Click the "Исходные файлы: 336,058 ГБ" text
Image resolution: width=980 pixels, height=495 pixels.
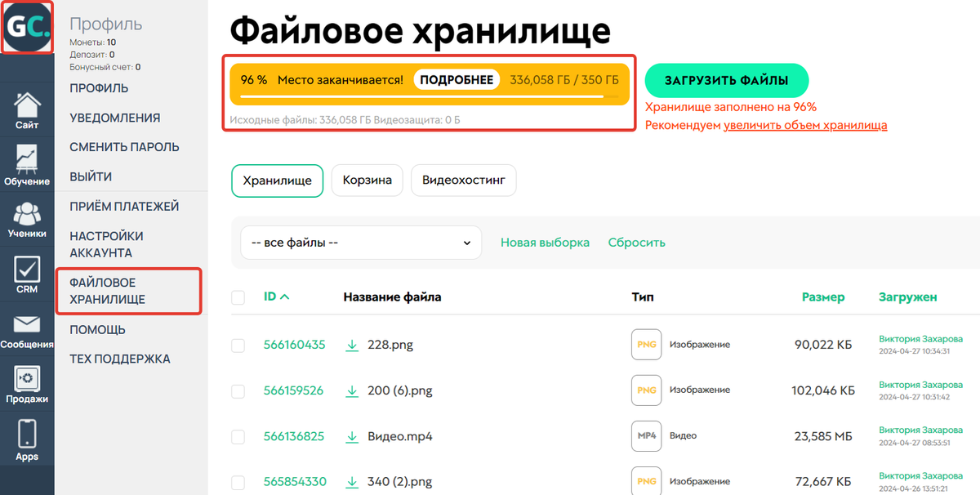pos(301,121)
